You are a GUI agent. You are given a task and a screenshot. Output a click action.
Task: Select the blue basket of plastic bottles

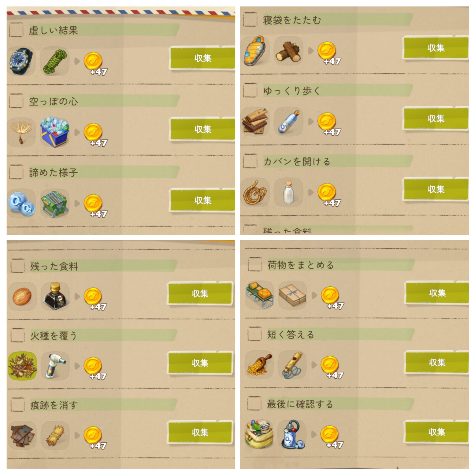55,132
